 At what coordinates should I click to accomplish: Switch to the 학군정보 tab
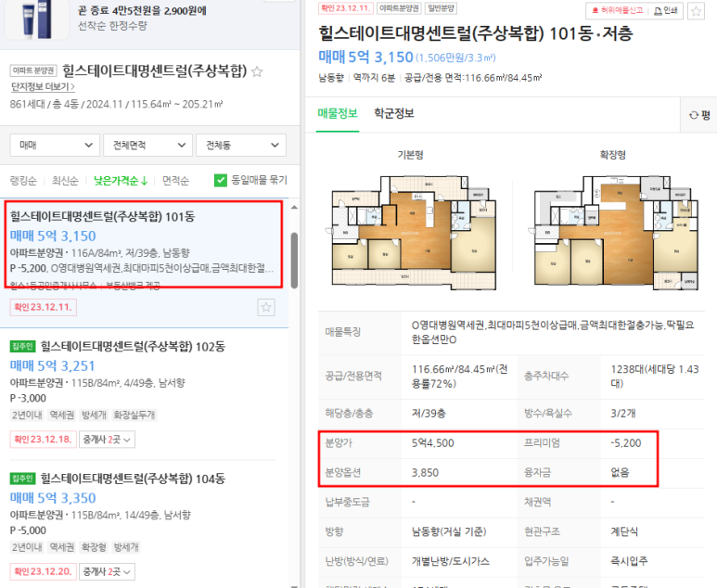[x=394, y=113]
